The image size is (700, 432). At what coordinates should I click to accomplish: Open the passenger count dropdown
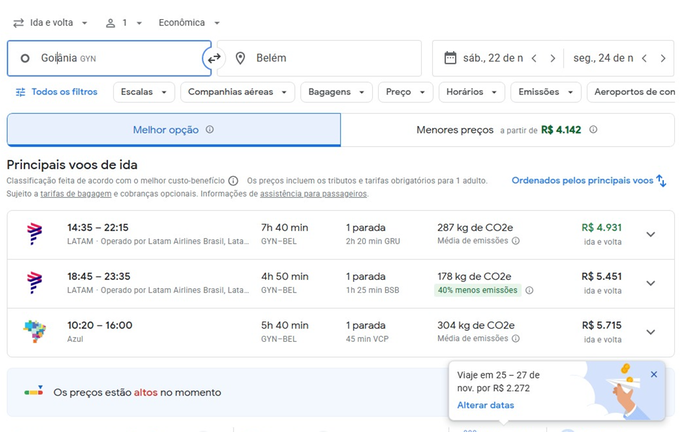point(123,22)
